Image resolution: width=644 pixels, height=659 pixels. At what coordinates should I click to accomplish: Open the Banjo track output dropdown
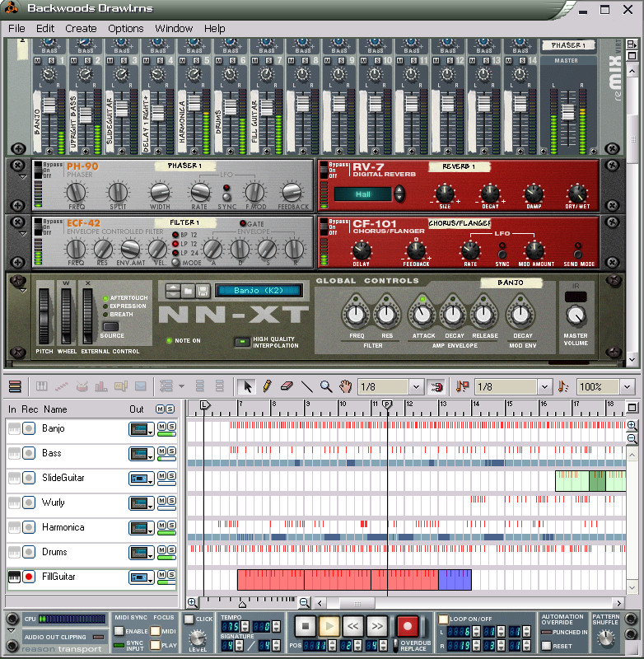(141, 429)
